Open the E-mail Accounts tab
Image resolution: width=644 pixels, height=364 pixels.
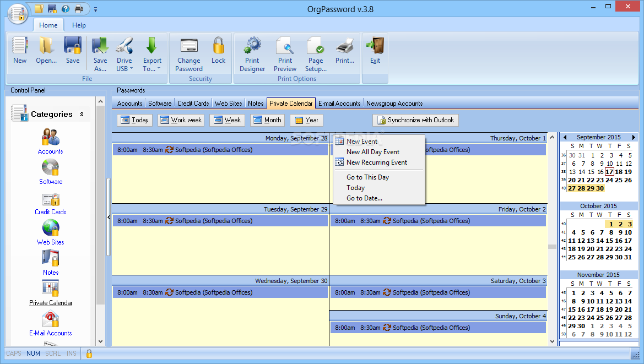pos(339,104)
